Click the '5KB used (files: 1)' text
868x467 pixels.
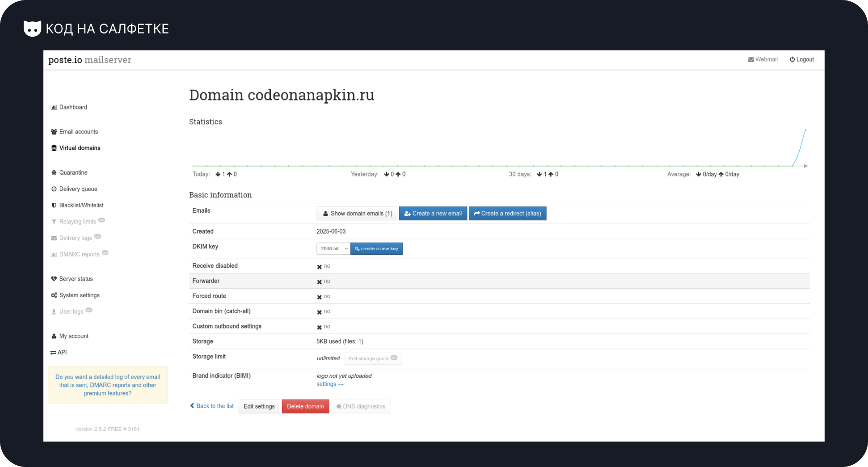[340, 341]
